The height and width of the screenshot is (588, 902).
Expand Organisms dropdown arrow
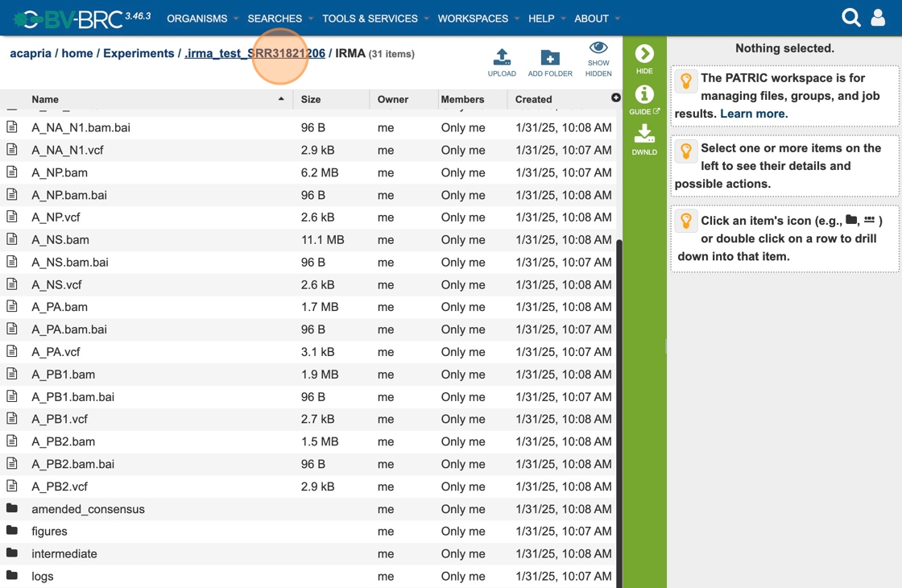click(x=236, y=19)
